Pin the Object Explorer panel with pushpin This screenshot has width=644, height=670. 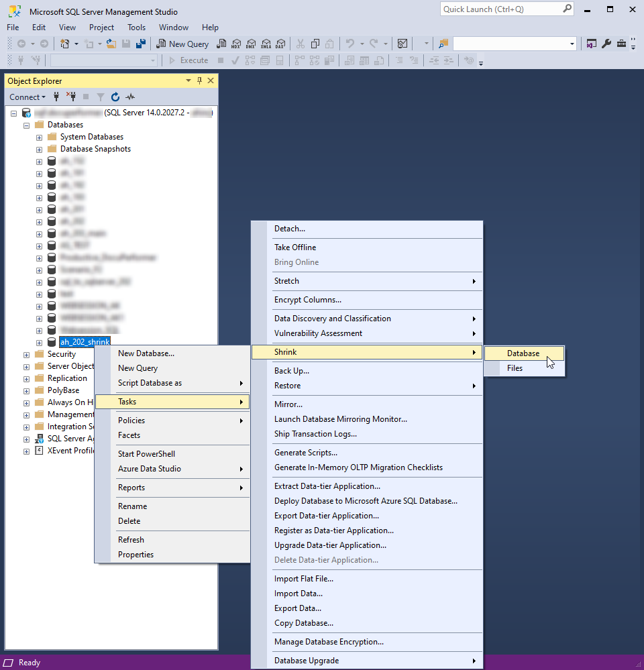[199, 80]
